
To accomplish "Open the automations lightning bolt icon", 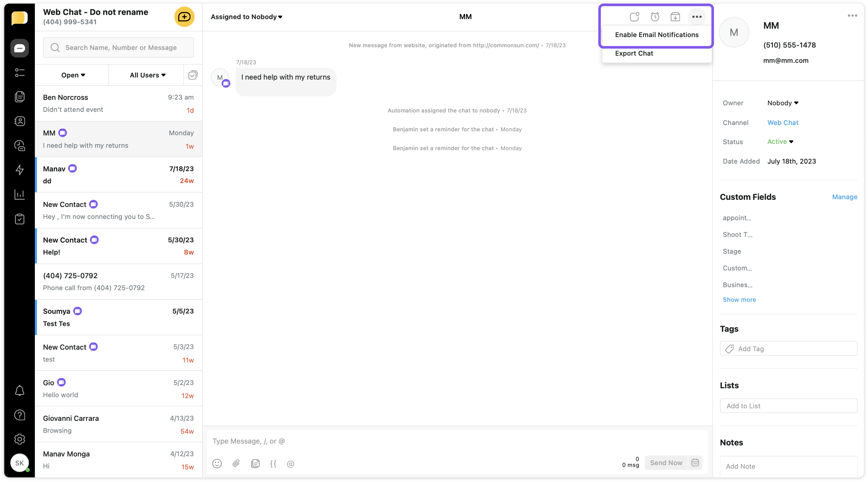I will pyautogui.click(x=19, y=170).
